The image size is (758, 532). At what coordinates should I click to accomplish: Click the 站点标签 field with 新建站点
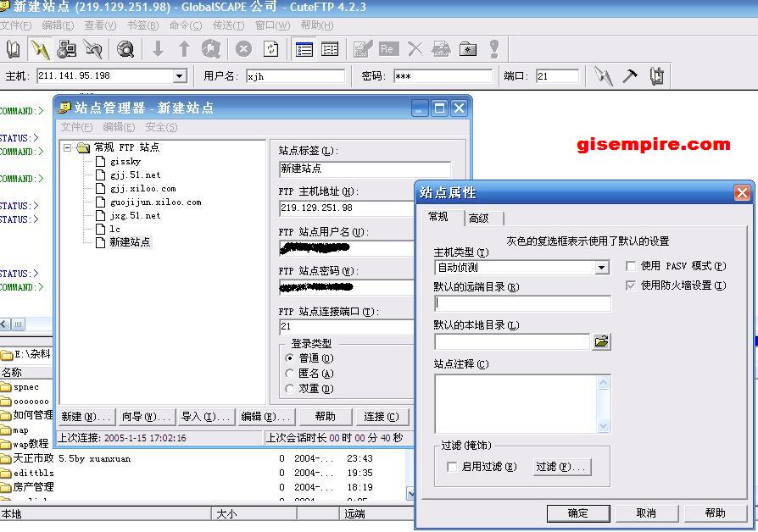click(x=365, y=169)
